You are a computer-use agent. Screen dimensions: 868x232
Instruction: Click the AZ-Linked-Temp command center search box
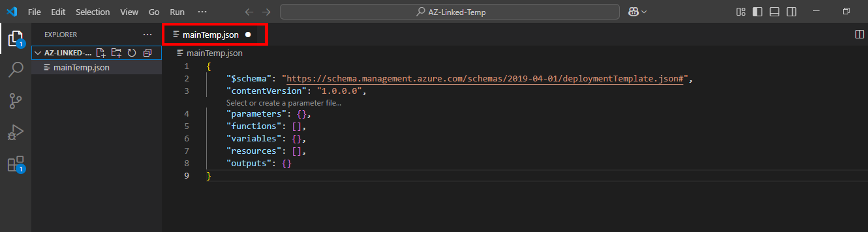point(449,12)
